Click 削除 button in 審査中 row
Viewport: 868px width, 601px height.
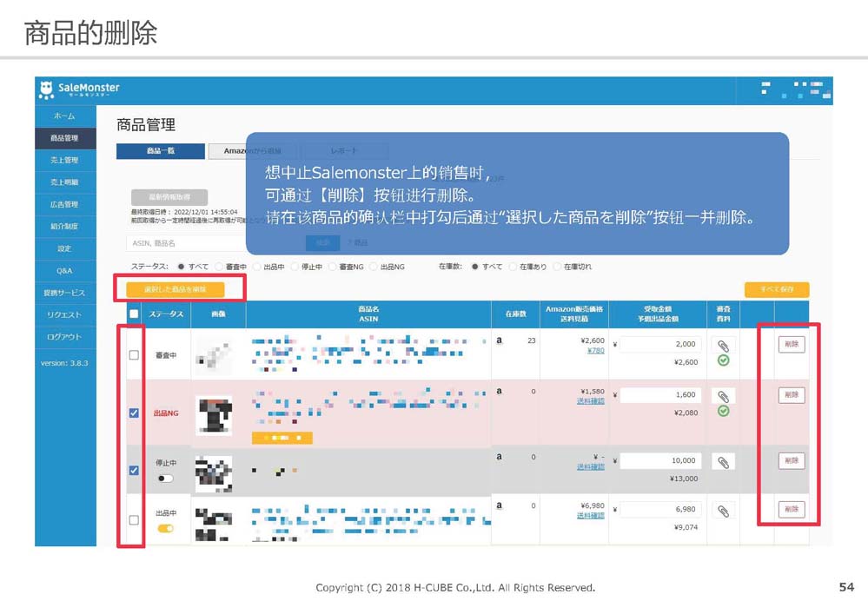click(792, 344)
